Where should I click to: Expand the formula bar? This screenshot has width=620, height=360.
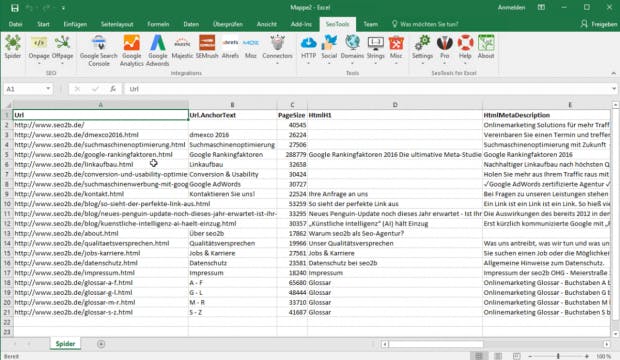click(614, 89)
